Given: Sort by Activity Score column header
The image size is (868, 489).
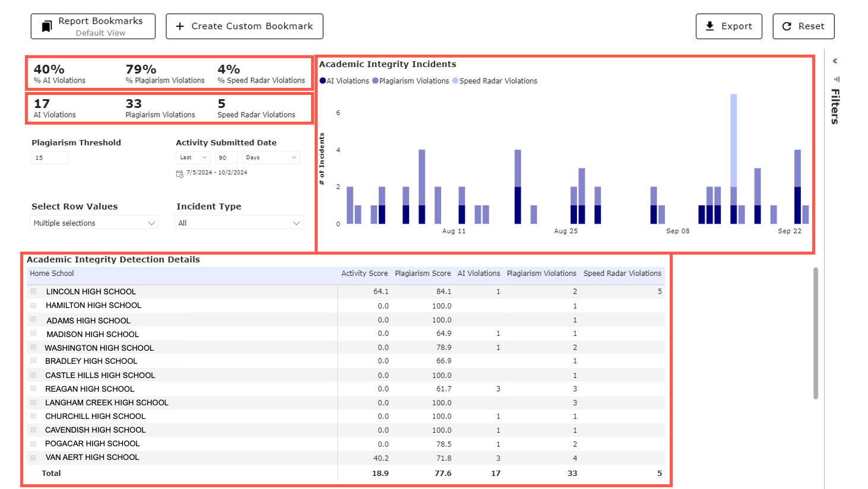Looking at the screenshot, I should tap(365, 274).
